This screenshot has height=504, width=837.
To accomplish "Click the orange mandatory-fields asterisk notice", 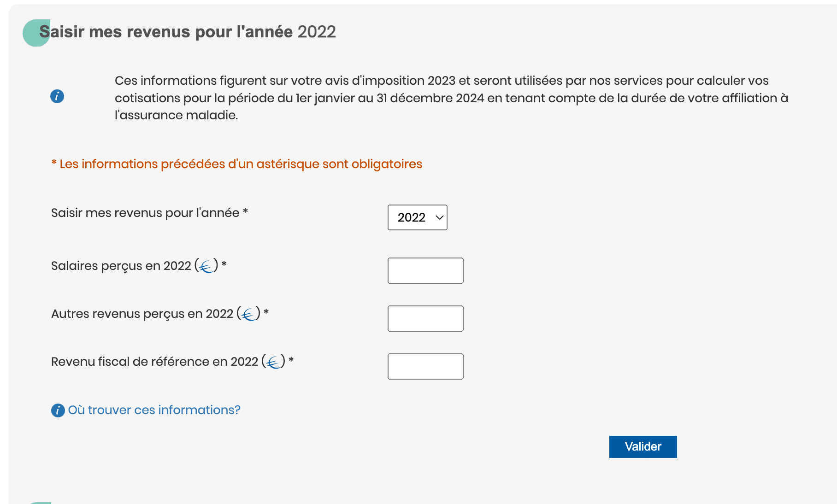I will point(237,164).
